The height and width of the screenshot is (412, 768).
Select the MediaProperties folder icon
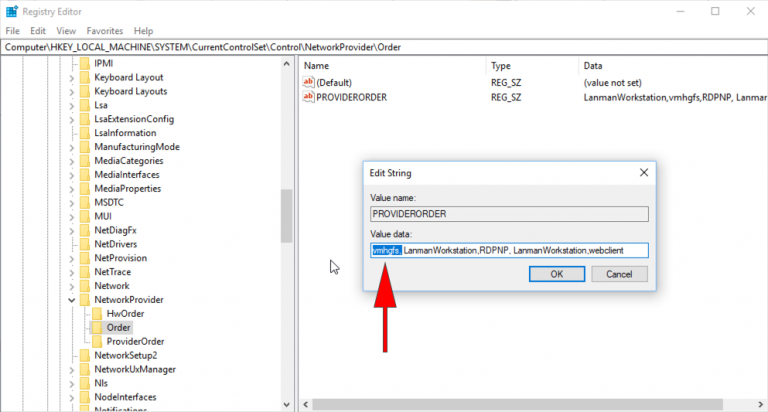(85, 189)
